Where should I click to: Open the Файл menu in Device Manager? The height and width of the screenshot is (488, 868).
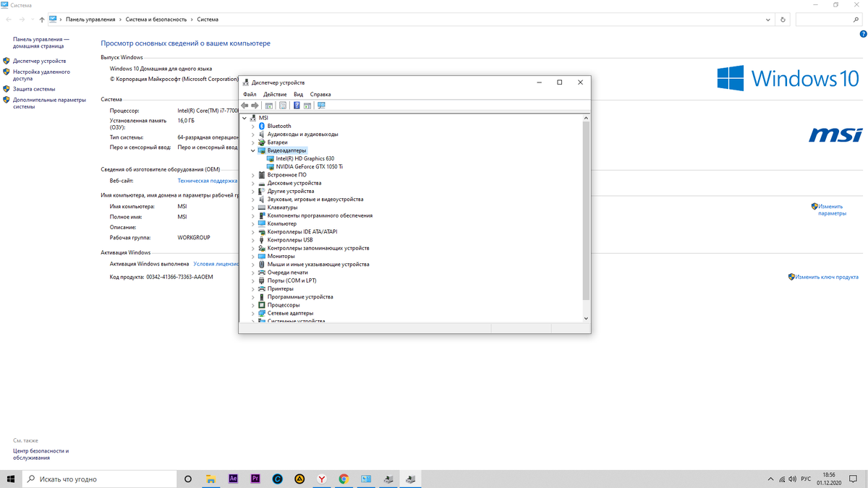click(x=250, y=94)
